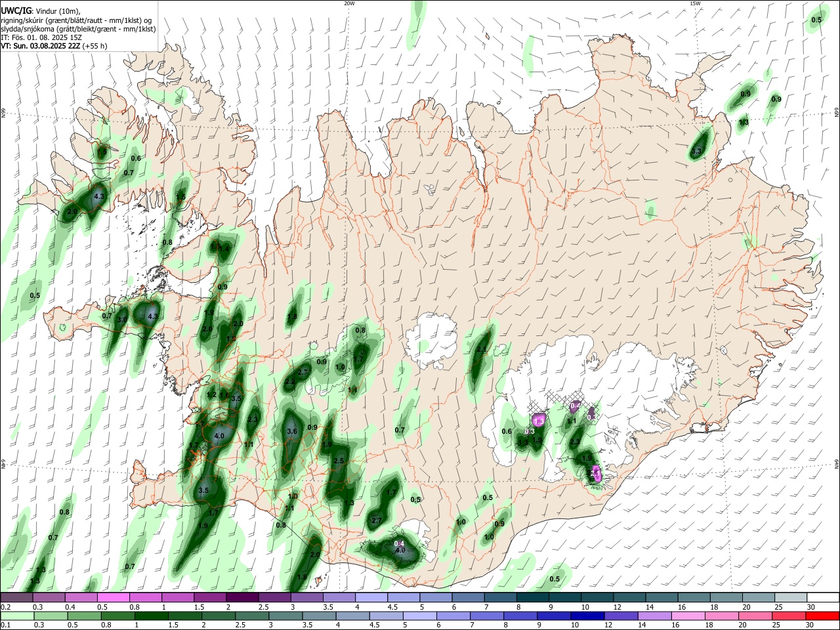This screenshot has width=840, height=630.
Task: Click the 'VT: Sun. 03.08.2025 22Z (+55 h)' line
Action: point(54,46)
